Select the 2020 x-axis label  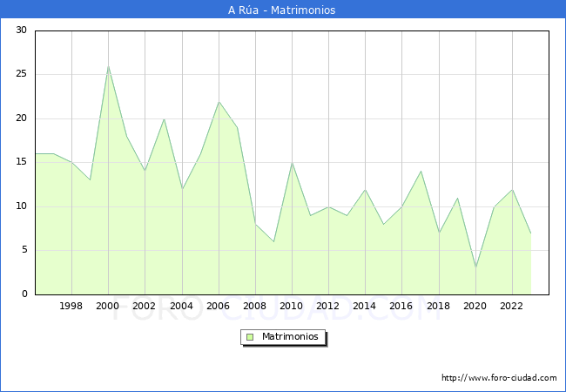pos(475,307)
